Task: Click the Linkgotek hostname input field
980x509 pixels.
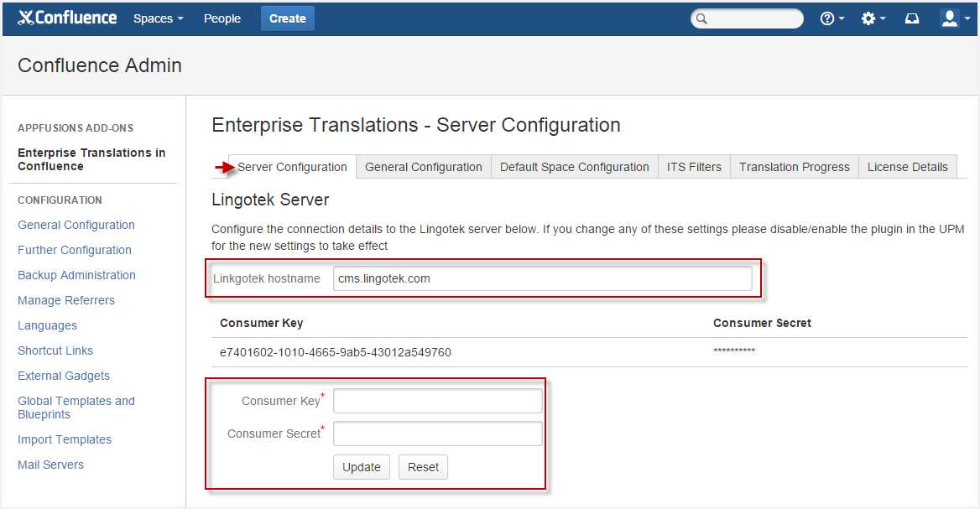Action: tap(543, 278)
